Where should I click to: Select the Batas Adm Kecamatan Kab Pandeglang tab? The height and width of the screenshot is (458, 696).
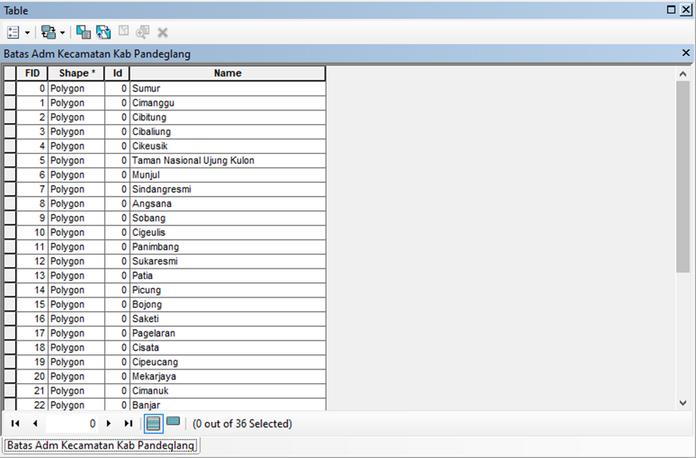click(101, 445)
